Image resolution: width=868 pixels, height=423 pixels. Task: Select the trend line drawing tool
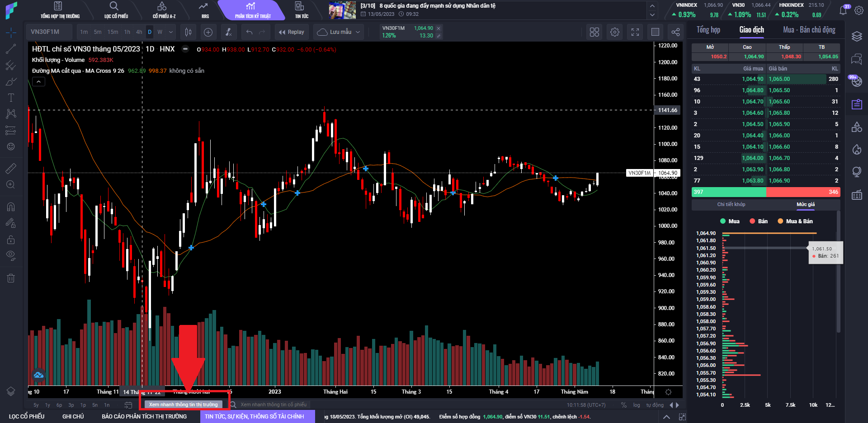click(11, 49)
